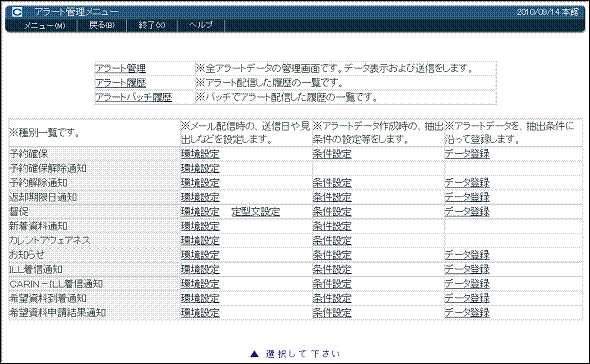Open 環境設定 for 予約確保解除通知

(200, 168)
